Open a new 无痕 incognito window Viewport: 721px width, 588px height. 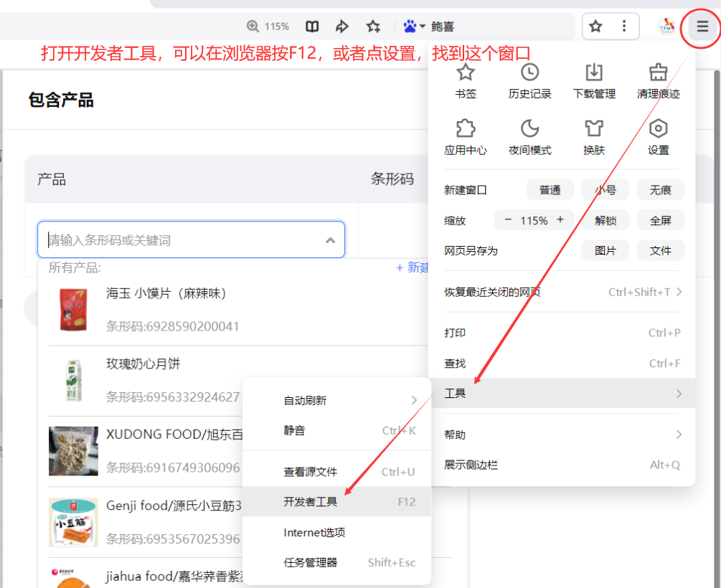(x=660, y=190)
